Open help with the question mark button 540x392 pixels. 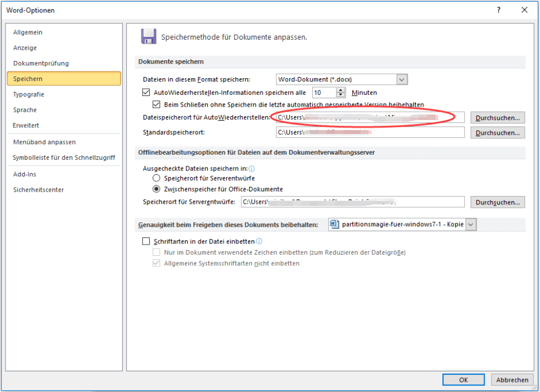point(498,10)
